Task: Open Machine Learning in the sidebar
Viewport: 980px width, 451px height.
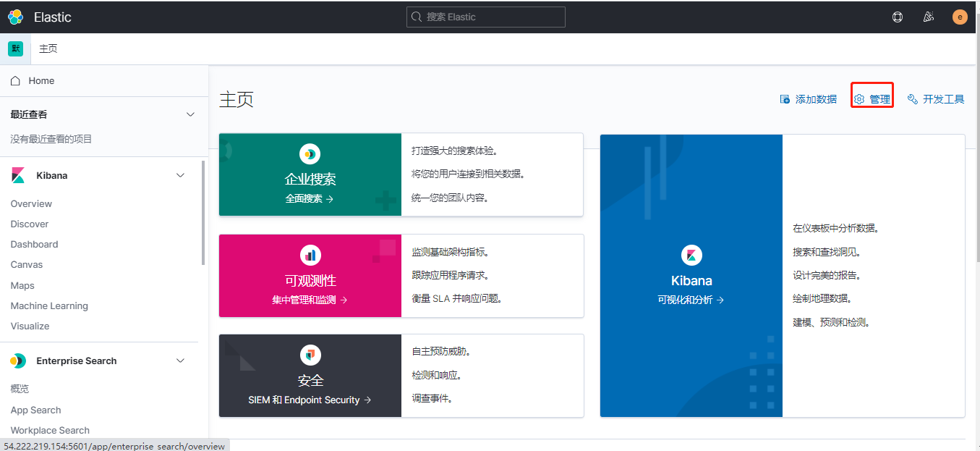Action: tap(49, 306)
